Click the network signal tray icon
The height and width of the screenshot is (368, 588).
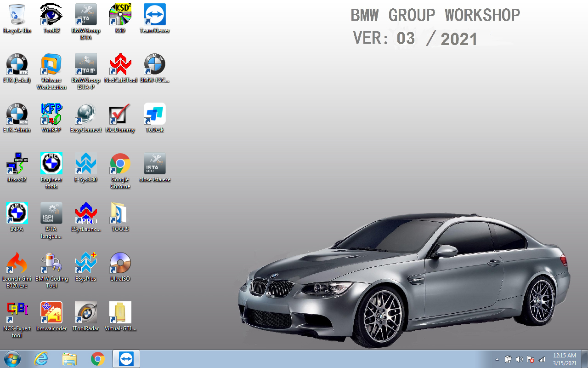click(542, 359)
